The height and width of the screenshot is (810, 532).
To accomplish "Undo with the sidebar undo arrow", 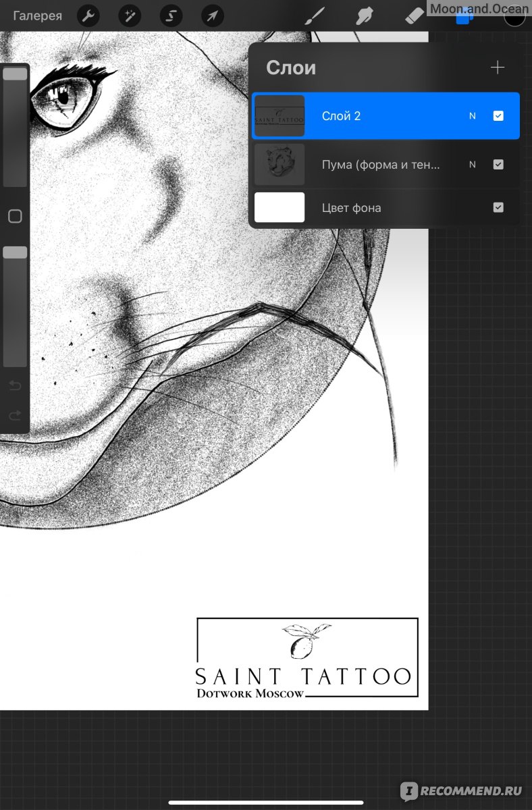I will pos(15,387).
